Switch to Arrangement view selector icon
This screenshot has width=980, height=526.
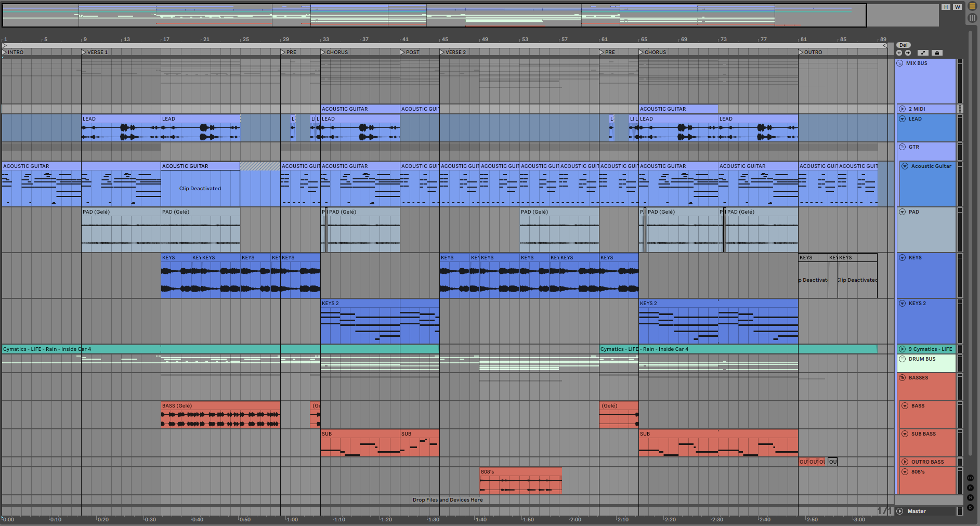click(x=972, y=6)
